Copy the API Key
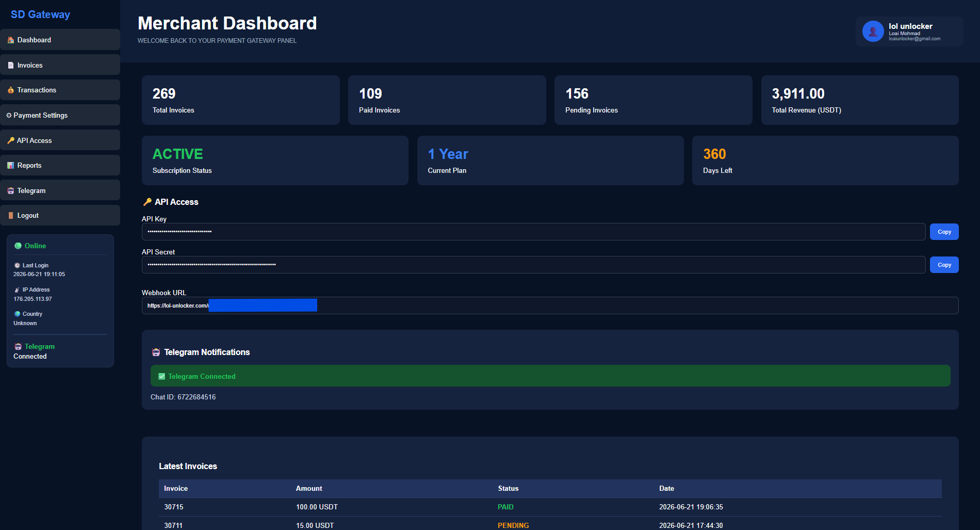980x530 pixels. coord(944,232)
